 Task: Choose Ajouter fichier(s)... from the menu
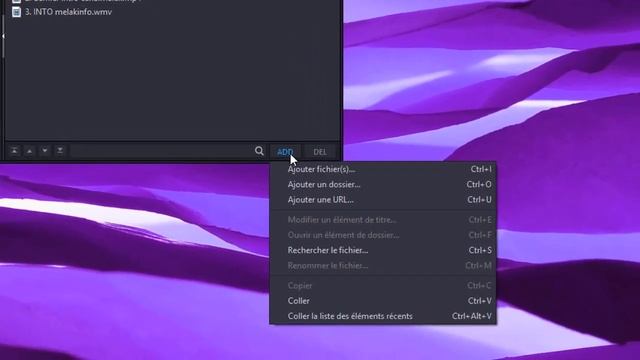tap(383, 169)
